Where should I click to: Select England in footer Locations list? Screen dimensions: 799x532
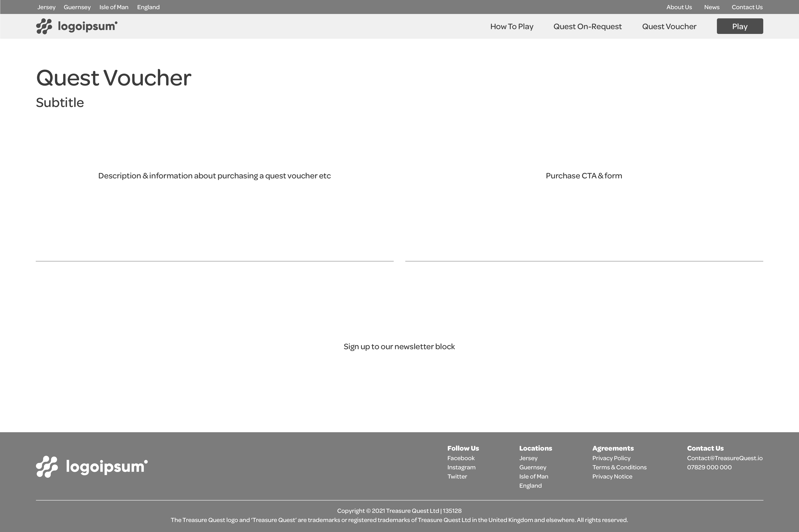[530, 486]
